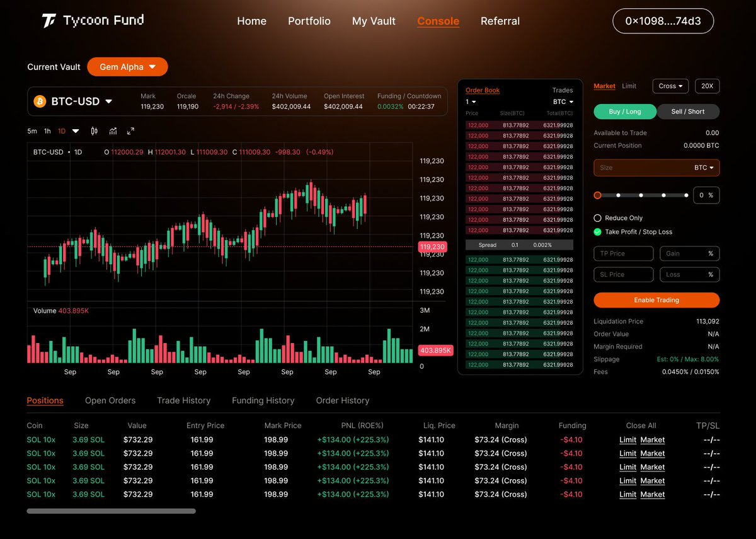The image size is (756, 539).
Task: Click the Close All column header
Action: [641, 426]
